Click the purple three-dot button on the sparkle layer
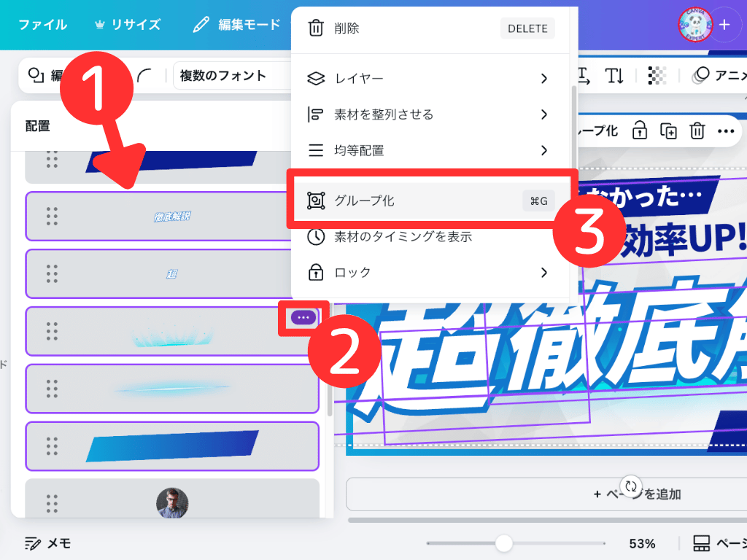 pyautogui.click(x=303, y=317)
